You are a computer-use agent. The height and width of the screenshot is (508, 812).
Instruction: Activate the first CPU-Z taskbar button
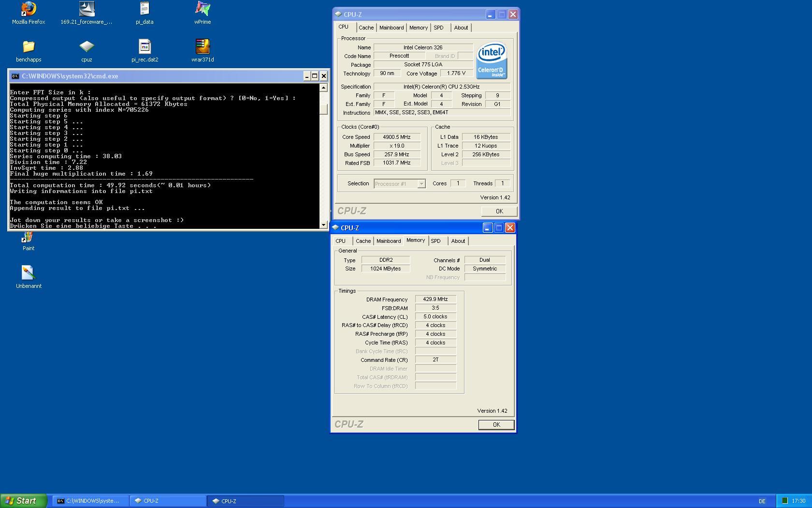(x=168, y=501)
